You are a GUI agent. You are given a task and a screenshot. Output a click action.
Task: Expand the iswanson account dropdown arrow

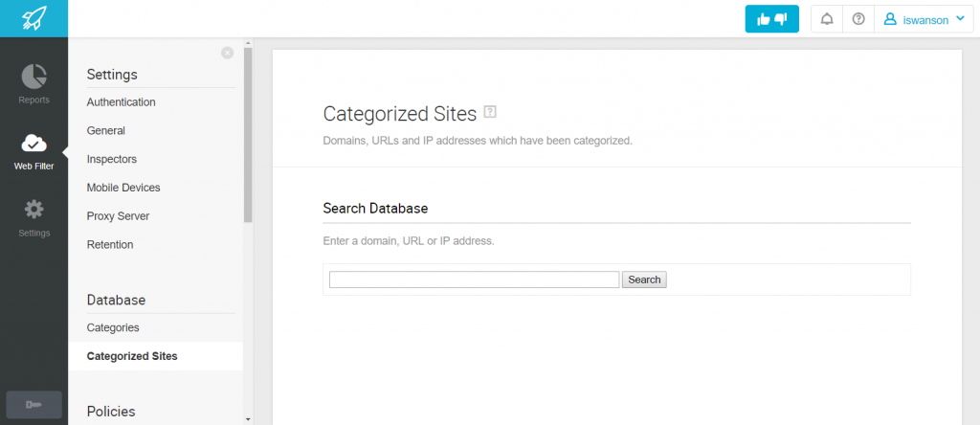pos(961,19)
